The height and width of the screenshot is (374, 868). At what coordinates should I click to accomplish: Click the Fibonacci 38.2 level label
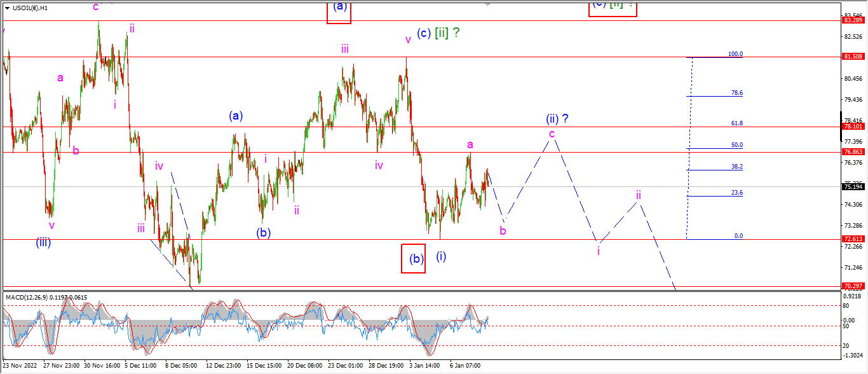[x=737, y=167]
